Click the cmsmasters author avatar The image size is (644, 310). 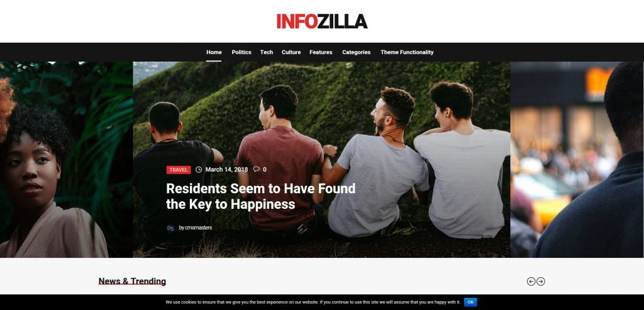(x=171, y=228)
